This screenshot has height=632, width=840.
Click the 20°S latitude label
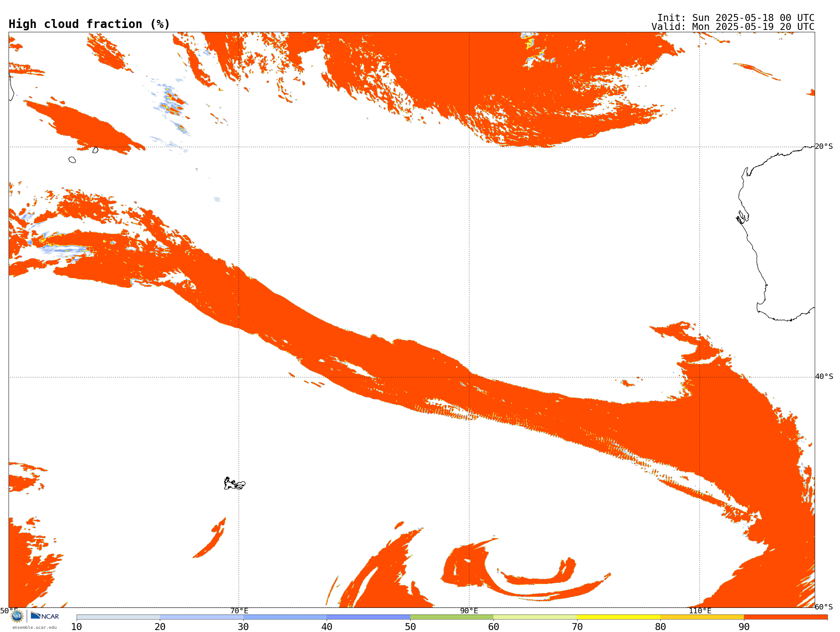pos(824,147)
